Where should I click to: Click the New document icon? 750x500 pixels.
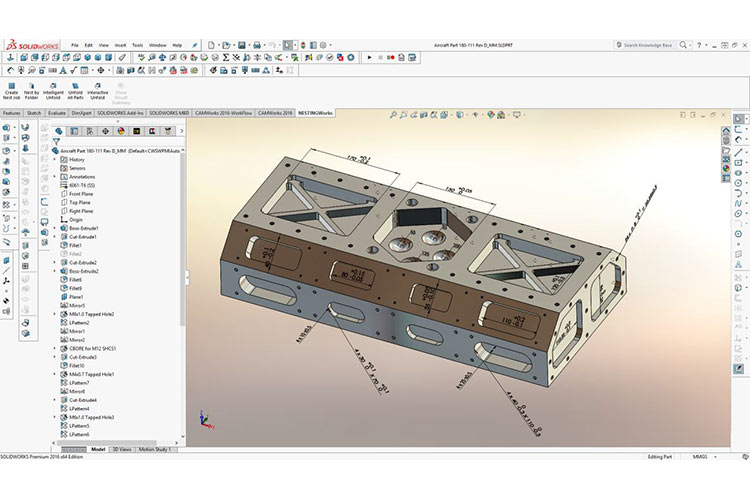(211, 45)
